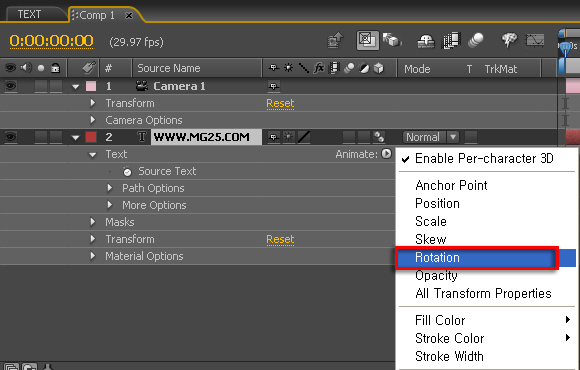
Task: Click the current time 0:00:00:00
Action: (51, 41)
